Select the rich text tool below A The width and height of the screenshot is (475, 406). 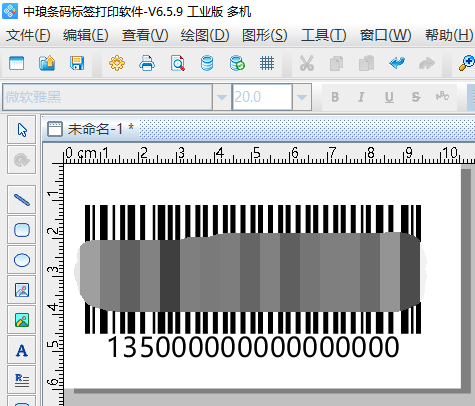(x=22, y=380)
